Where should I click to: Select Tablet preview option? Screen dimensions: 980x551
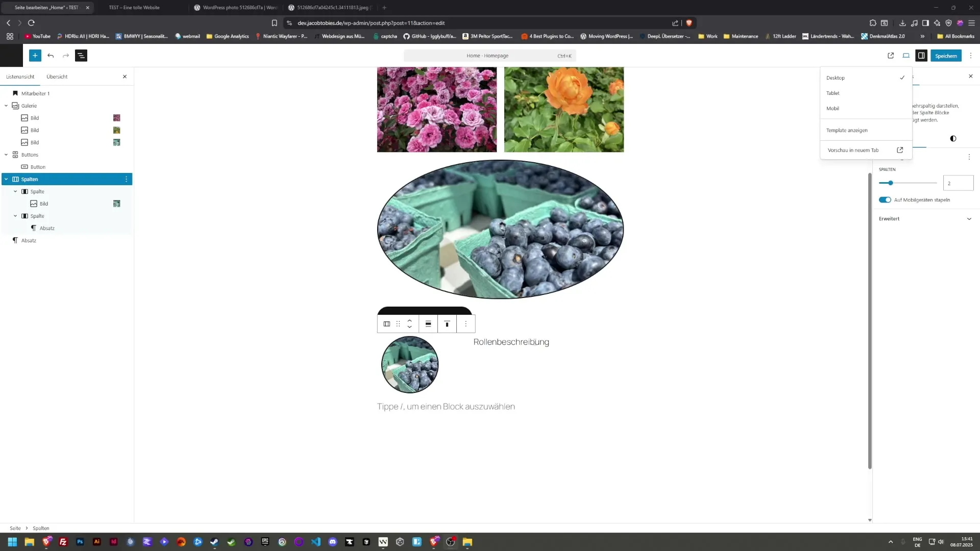[x=833, y=93]
